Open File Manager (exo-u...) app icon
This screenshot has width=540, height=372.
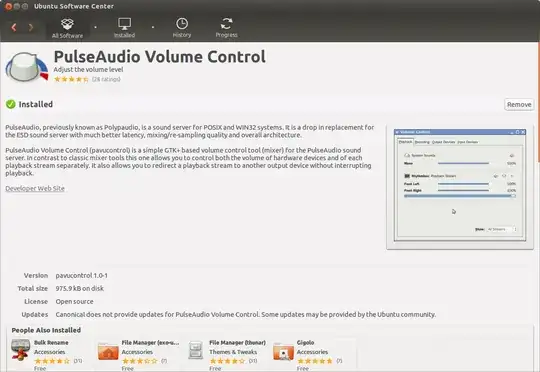point(108,351)
